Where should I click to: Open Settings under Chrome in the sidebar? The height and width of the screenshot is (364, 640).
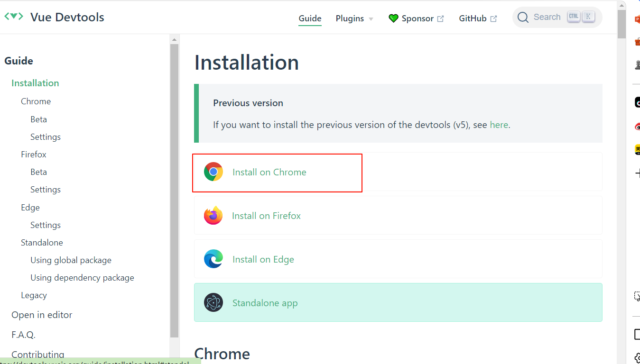pos(46,137)
